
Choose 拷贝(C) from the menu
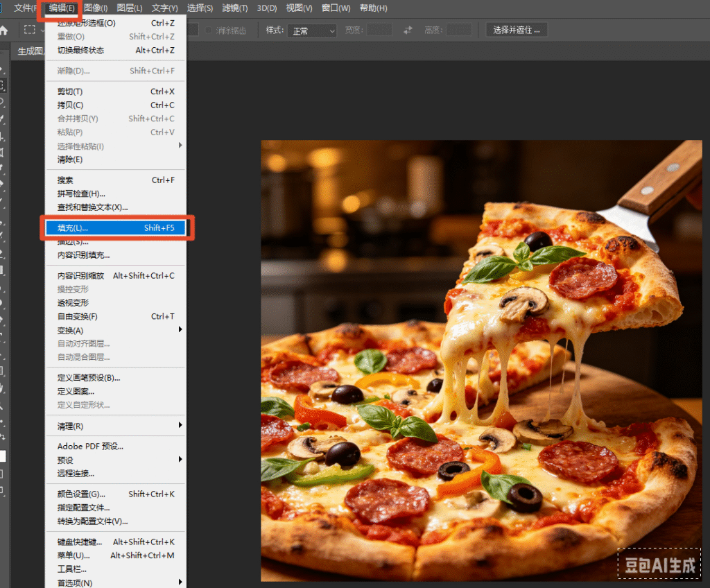tap(116, 105)
